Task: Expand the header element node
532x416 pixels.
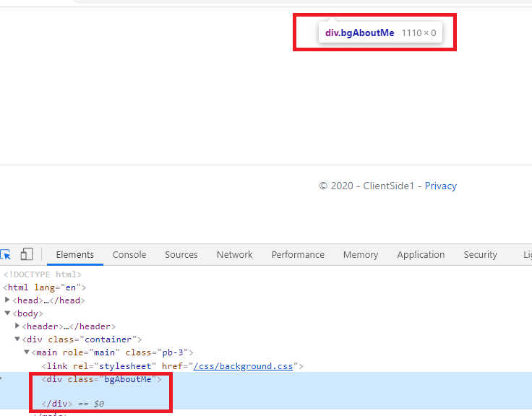Action: coord(17,326)
